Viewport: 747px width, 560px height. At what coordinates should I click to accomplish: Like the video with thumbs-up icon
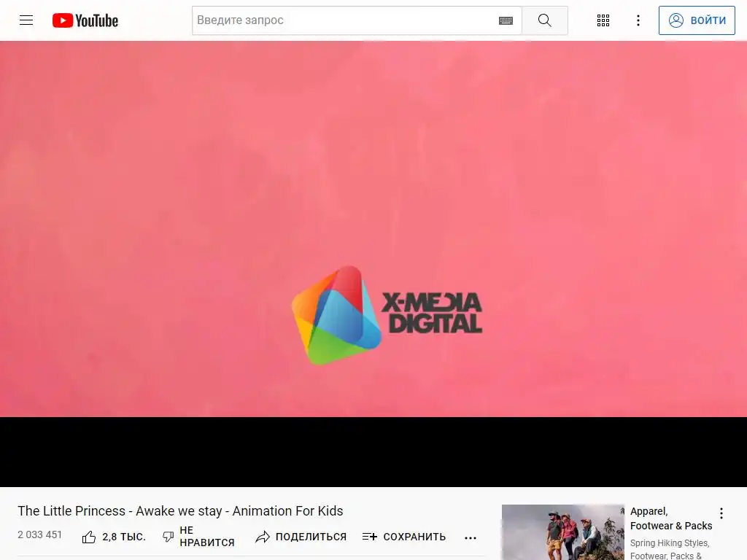88,537
